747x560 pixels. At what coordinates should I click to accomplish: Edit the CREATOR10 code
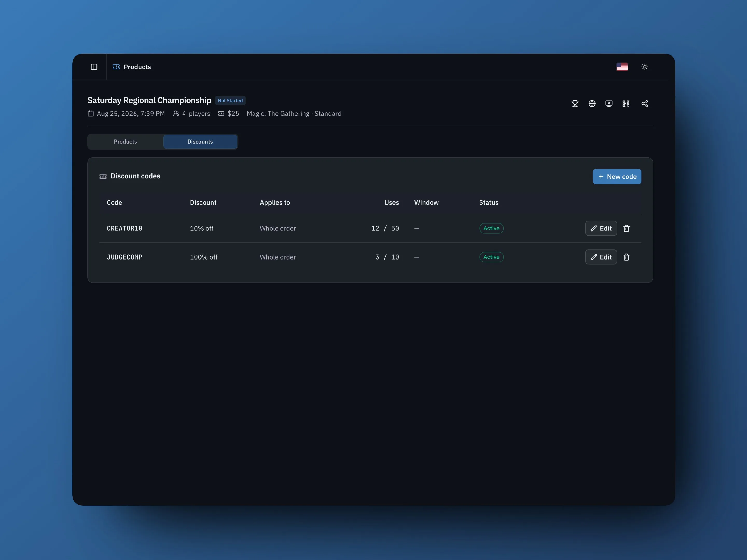(x=601, y=228)
